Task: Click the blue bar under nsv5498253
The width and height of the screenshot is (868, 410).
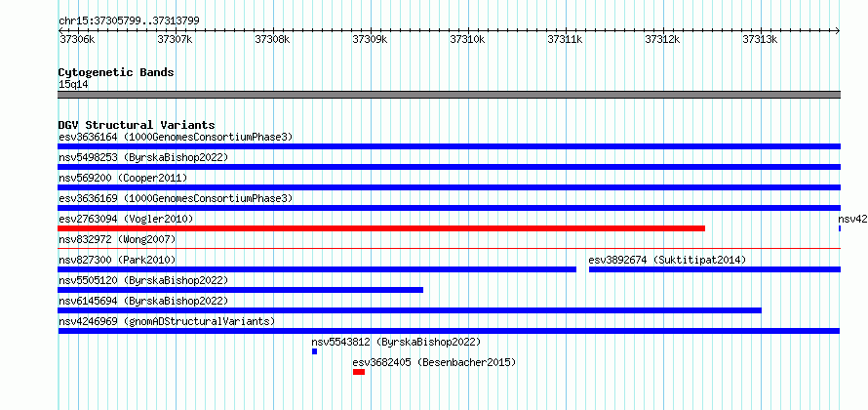Action: (449, 167)
